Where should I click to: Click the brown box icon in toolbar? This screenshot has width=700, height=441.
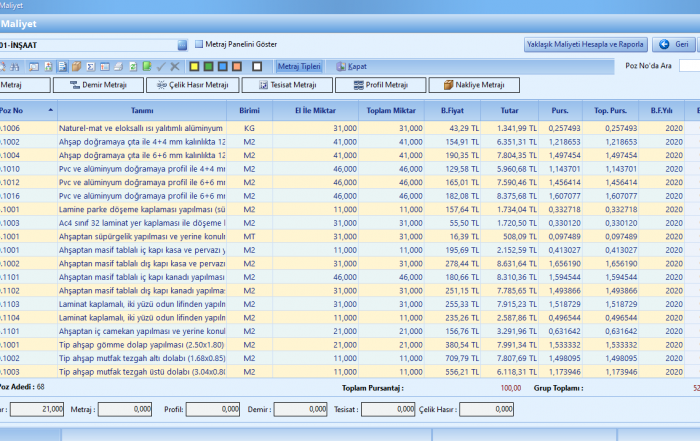pyautogui.click(x=76, y=66)
